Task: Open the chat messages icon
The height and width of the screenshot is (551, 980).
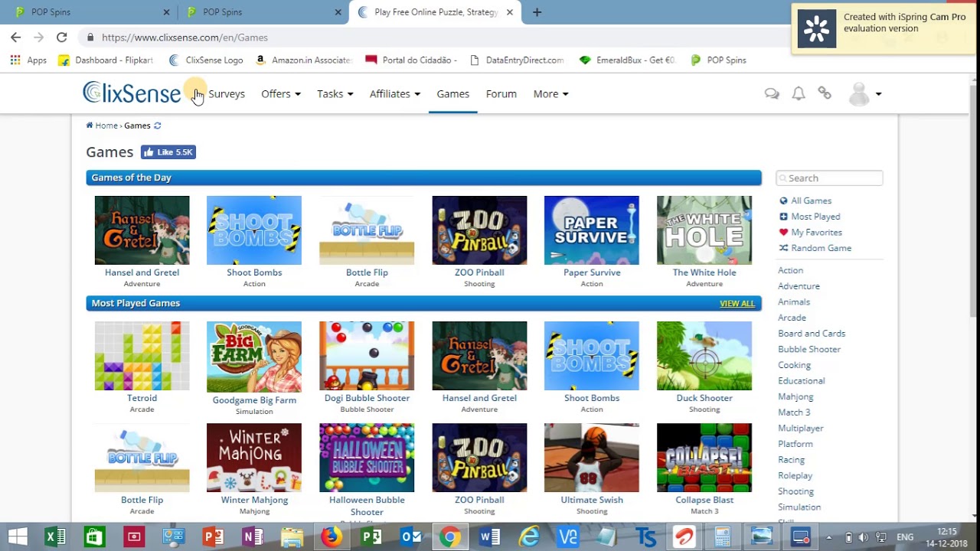Action: (x=772, y=93)
